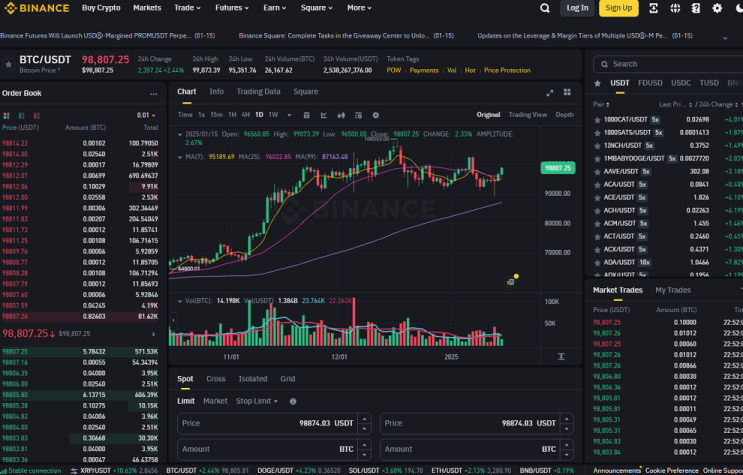Select the FDUSD market tab

[650, 83]
